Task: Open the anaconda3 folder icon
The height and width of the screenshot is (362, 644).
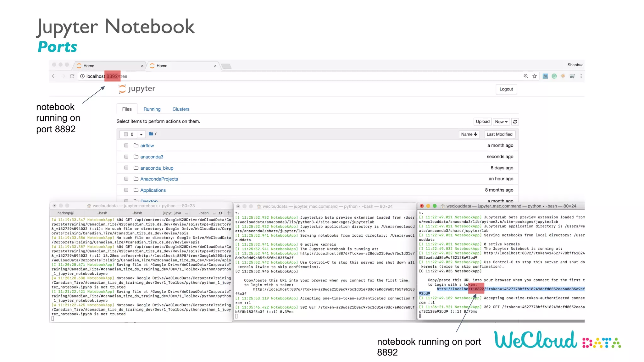Action: (x=136, y=156)
